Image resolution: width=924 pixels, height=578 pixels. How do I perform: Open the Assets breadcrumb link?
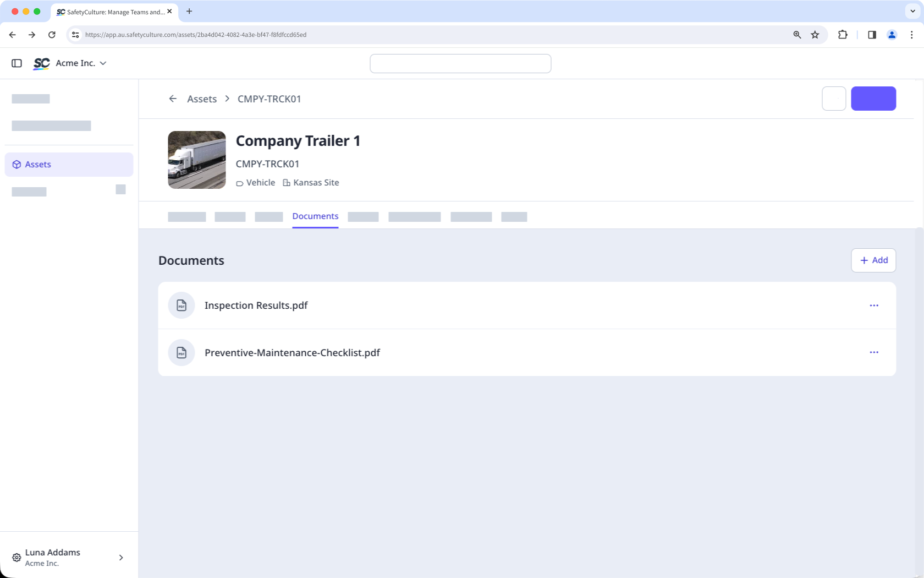202,99
